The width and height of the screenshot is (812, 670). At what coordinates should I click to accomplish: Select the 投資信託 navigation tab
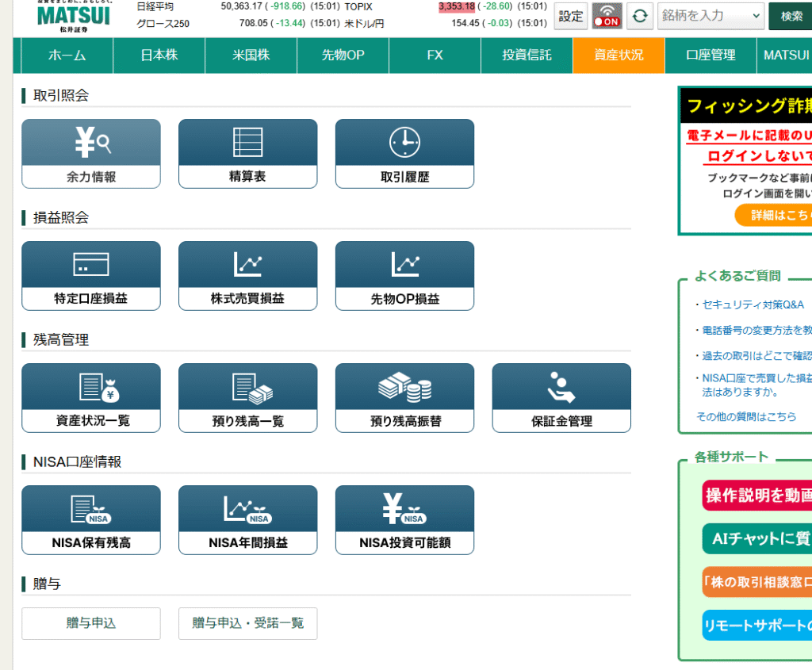pyautogui.click(x=527, y=56)
